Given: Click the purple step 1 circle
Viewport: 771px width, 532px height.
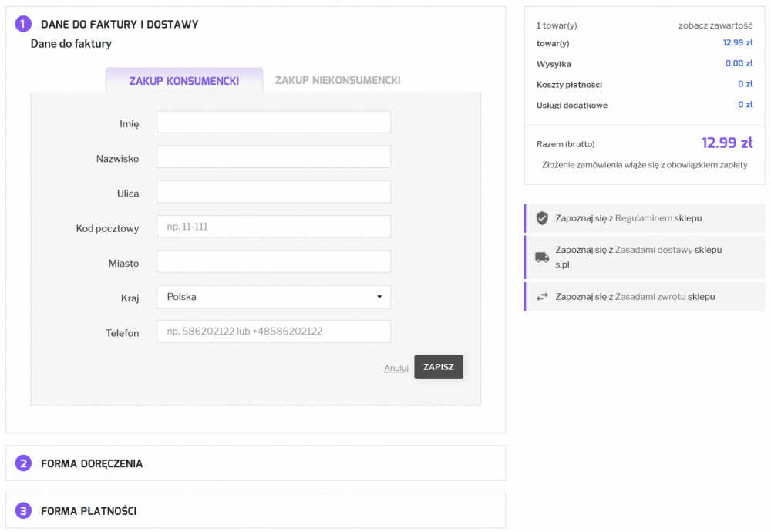Looking at the screenshot, I should pos(24,24).
